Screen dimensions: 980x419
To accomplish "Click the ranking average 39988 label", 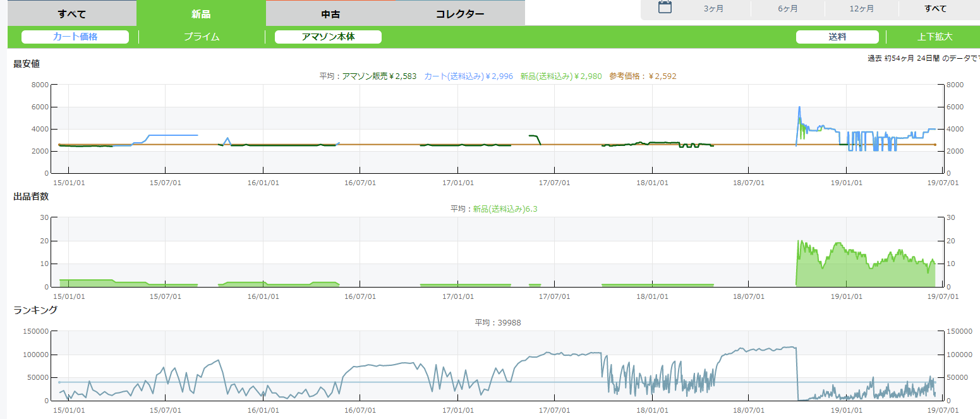I will (497, 322).
